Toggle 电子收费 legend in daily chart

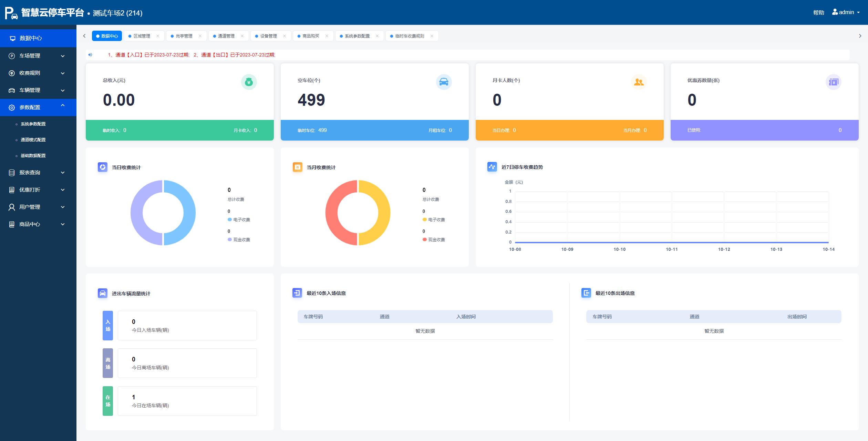(241, 219)
